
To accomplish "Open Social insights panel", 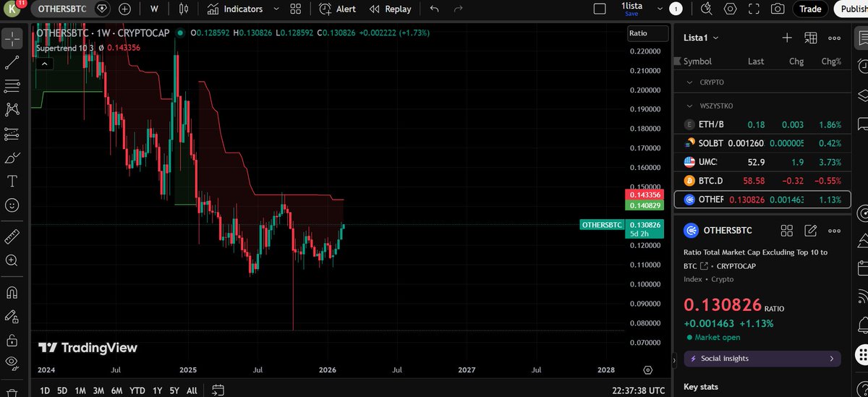I will click(x=762, y=359).
